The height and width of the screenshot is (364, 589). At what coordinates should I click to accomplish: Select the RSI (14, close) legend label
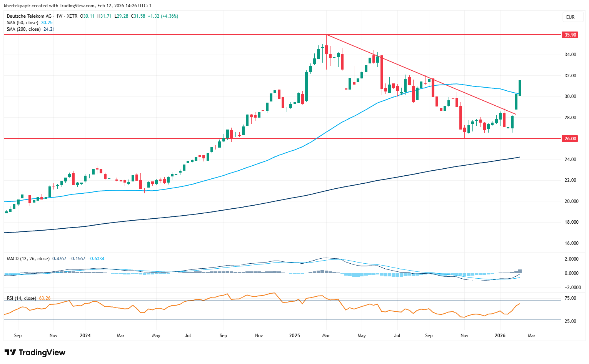[22, 298]
